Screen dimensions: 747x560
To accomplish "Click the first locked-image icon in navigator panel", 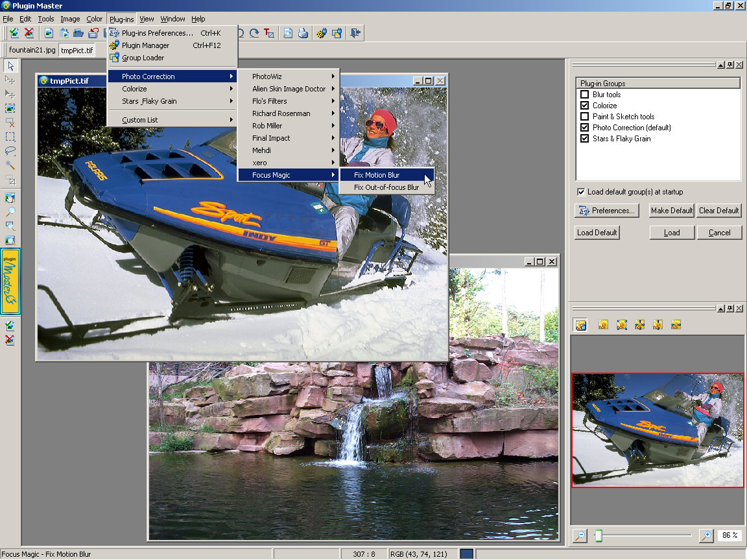I will (581, 325).
